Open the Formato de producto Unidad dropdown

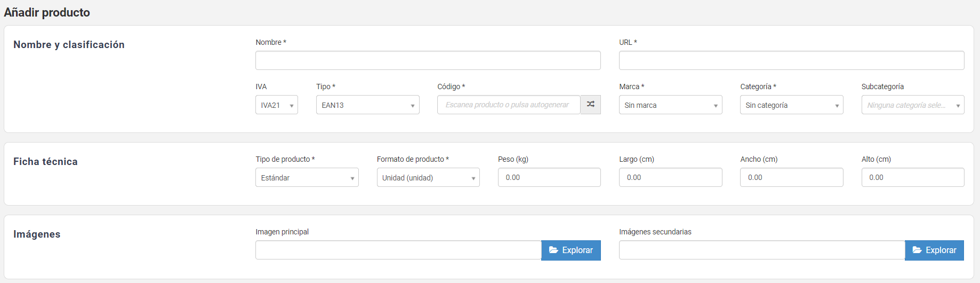tap(428, 177)
